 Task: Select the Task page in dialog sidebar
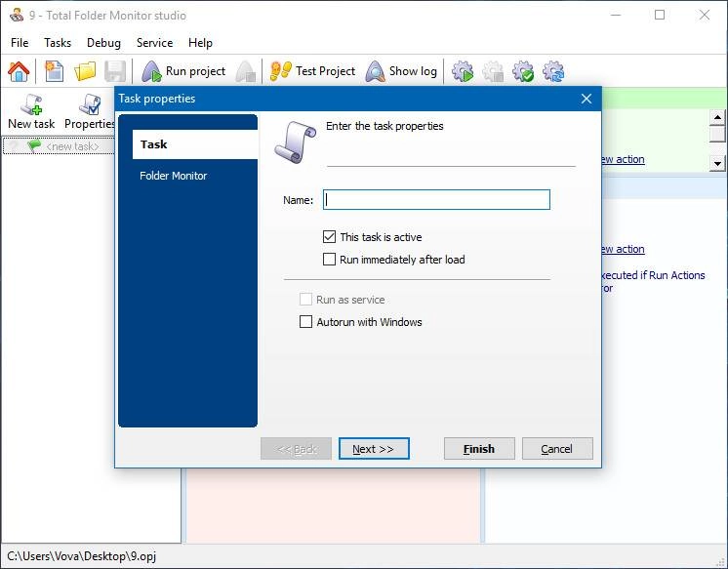tap(195, 144)
